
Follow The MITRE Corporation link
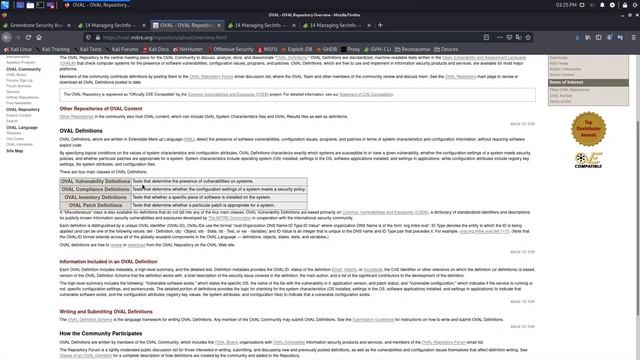coord(229,218)
